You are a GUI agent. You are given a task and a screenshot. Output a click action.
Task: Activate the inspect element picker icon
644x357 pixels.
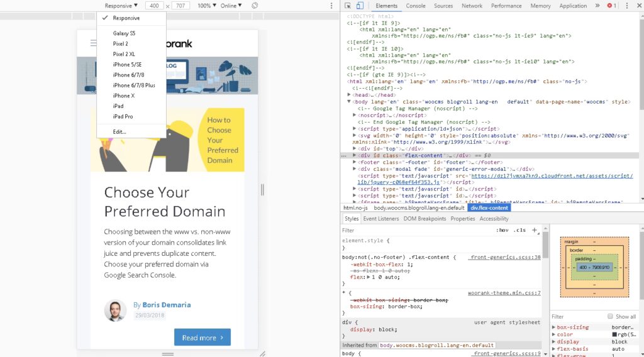348,6
